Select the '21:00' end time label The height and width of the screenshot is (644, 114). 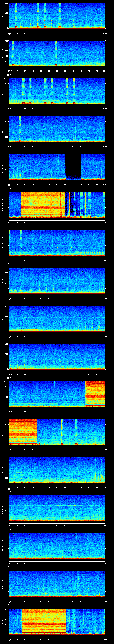(105, 260)
